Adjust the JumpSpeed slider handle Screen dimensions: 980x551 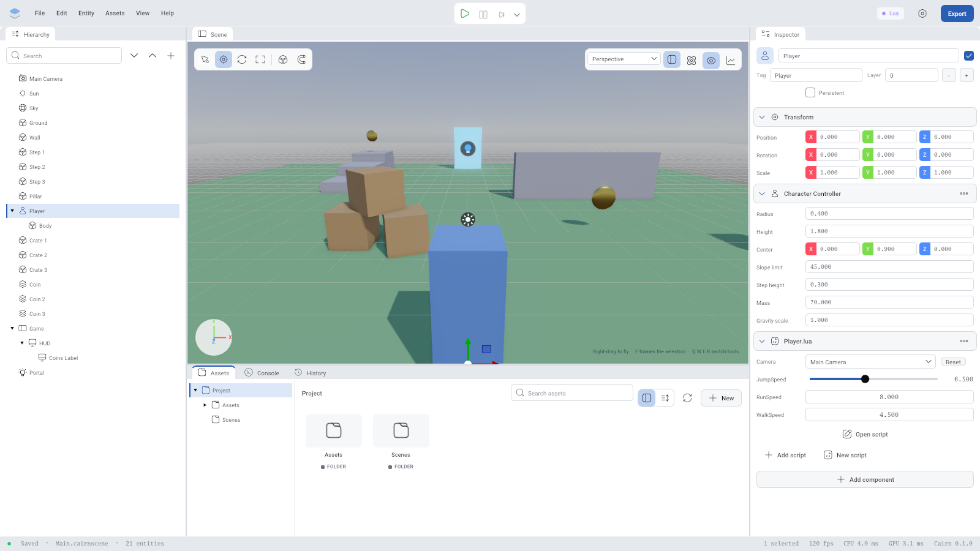click(865, 379)
